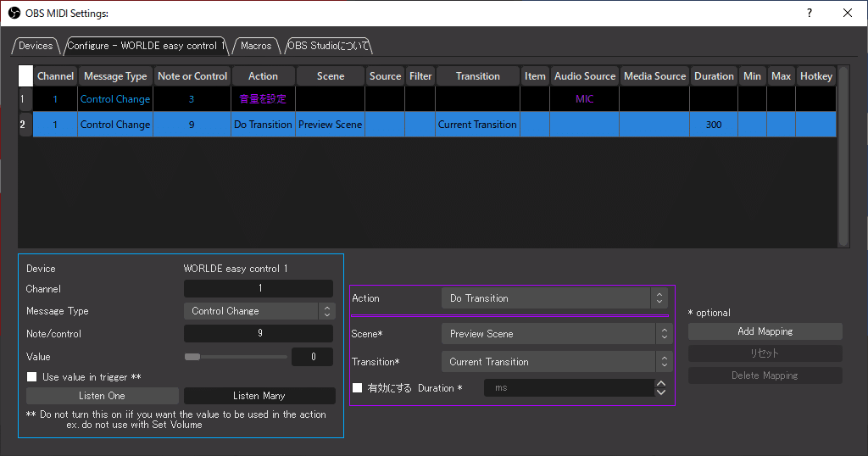
Task: Enable Use value in trigger checkbox
Action: [x=31, y=377]
